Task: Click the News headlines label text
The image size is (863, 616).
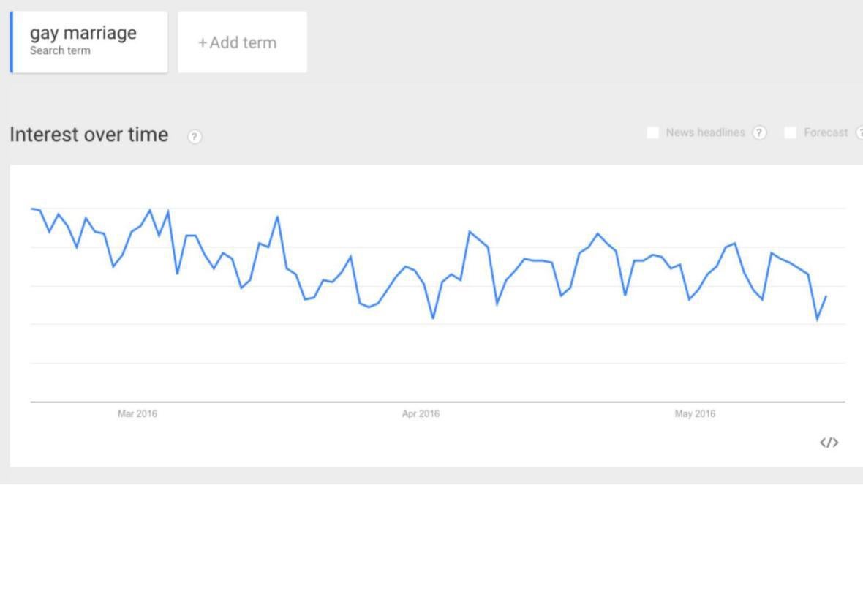Action: coord(705,132)
